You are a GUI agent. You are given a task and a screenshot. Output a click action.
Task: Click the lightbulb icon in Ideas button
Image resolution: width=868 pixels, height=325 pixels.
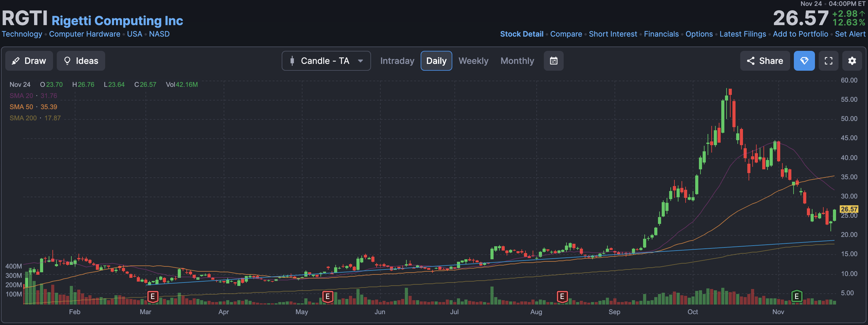(67, 61)
